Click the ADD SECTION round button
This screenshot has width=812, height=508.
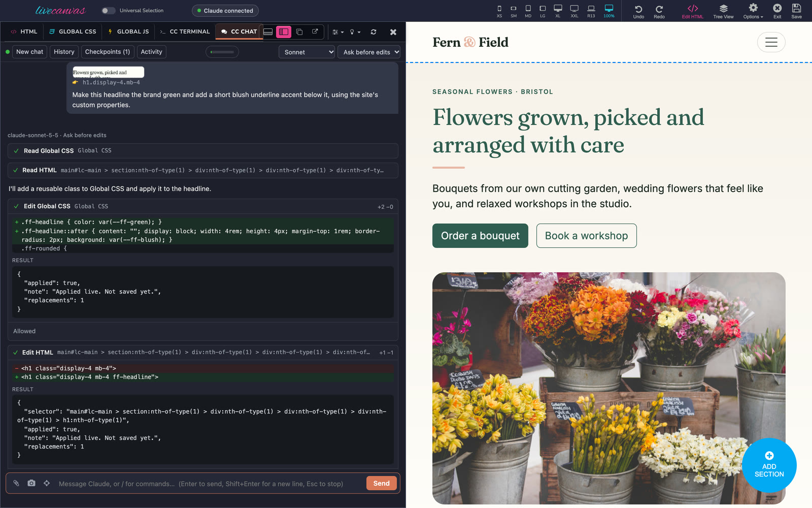[x=769, y=465]
